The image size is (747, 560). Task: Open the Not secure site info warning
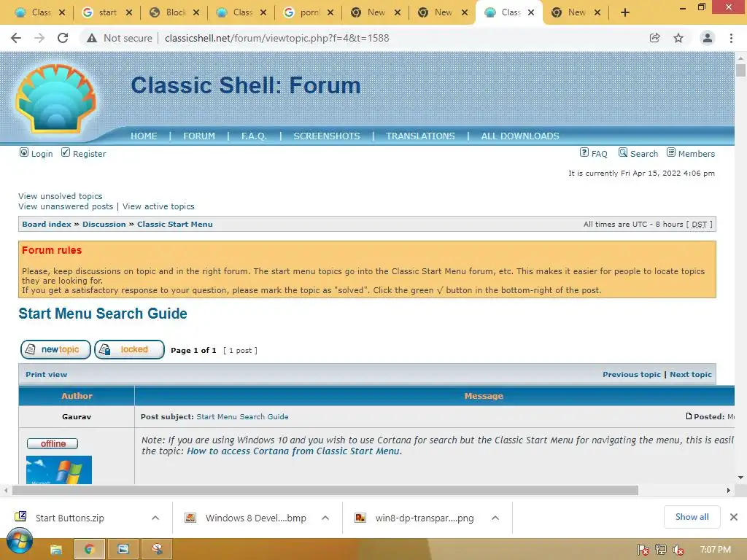coord(120,38)
